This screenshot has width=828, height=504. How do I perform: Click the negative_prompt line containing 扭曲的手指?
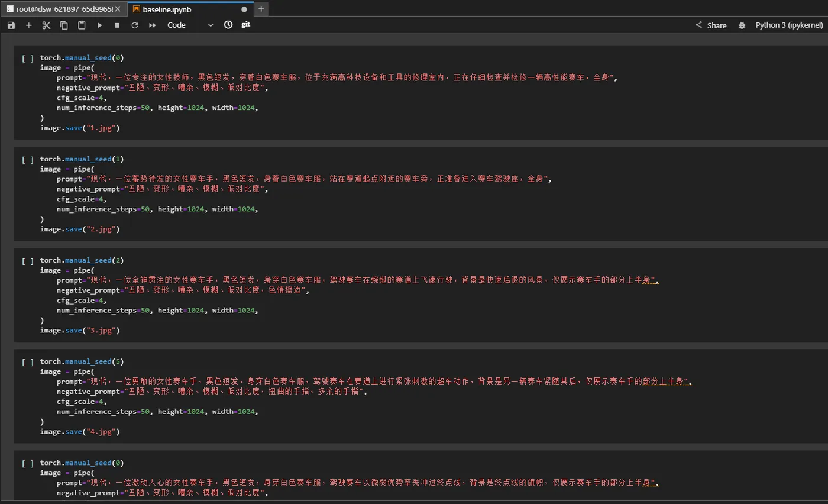click(212, 392)
